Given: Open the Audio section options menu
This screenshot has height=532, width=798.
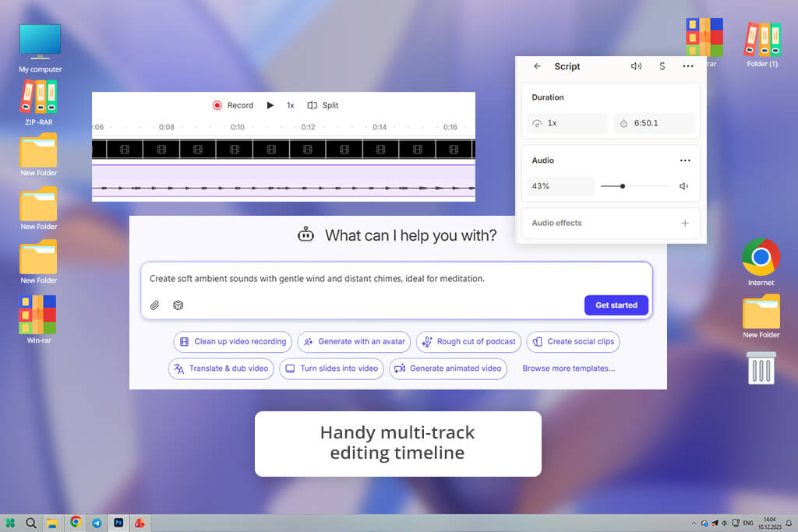Looking at the screenshot, I should (x=685, y=160).
